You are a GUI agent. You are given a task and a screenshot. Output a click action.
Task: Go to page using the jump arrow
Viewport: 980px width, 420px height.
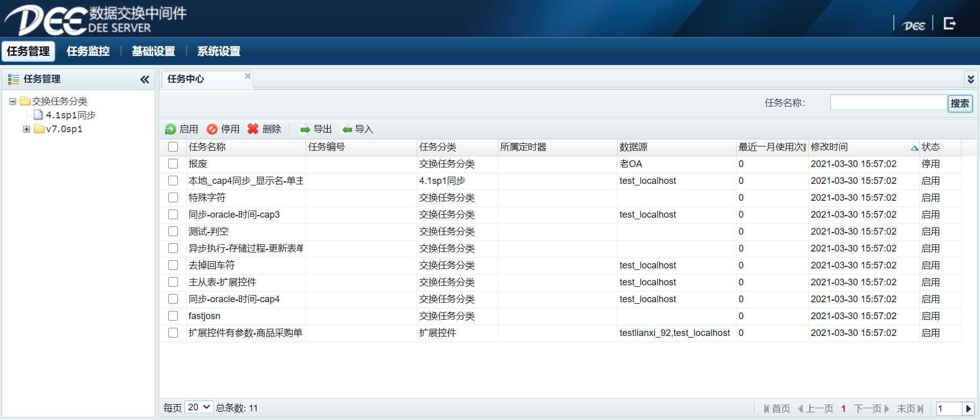tap(968, 409)
